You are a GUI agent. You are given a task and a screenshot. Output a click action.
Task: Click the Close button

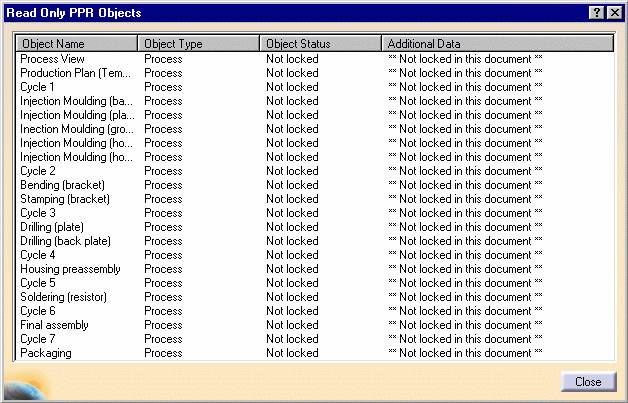click(587, 382)
